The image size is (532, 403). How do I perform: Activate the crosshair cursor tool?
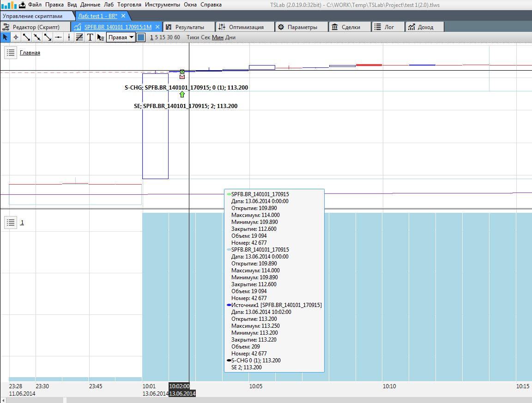(16, 37)
